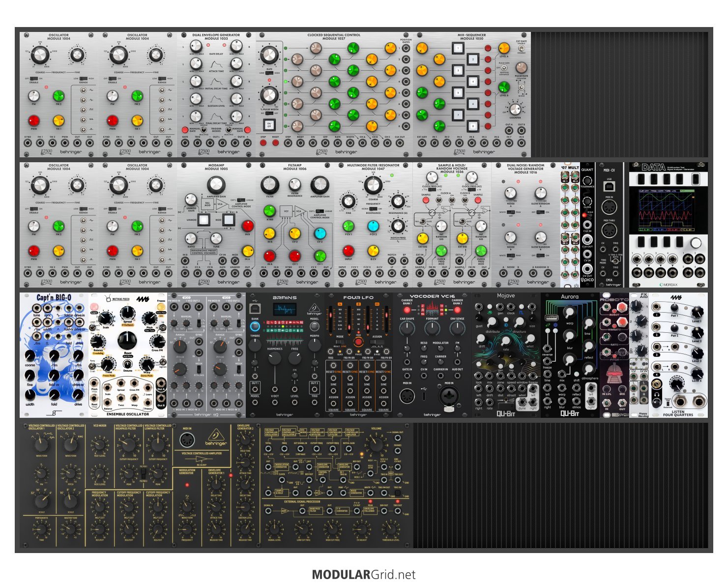Viewport: 728px width, 585px height.
Task: Click the MIDI IN socket beside the Behringer logo
Action: [x=187, y=439]
